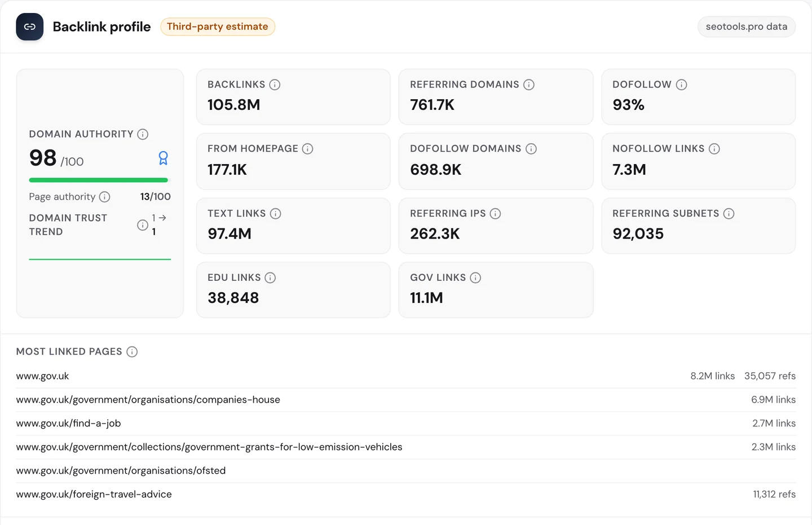Click the seotools.pro data pill
The width and height of the screenshot is (812, 525).
click(x=747, y=27)
